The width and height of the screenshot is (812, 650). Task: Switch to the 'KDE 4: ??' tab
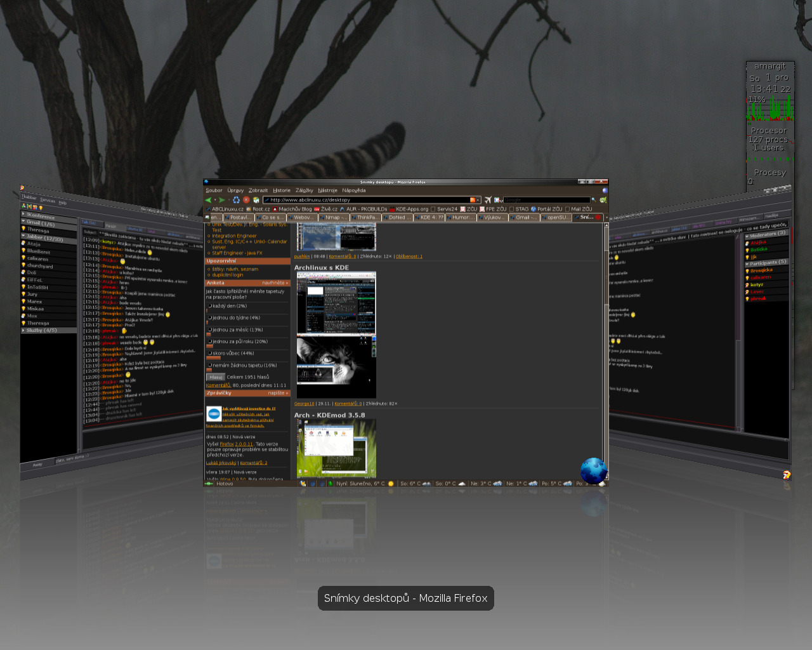click(x=429, y=217)
